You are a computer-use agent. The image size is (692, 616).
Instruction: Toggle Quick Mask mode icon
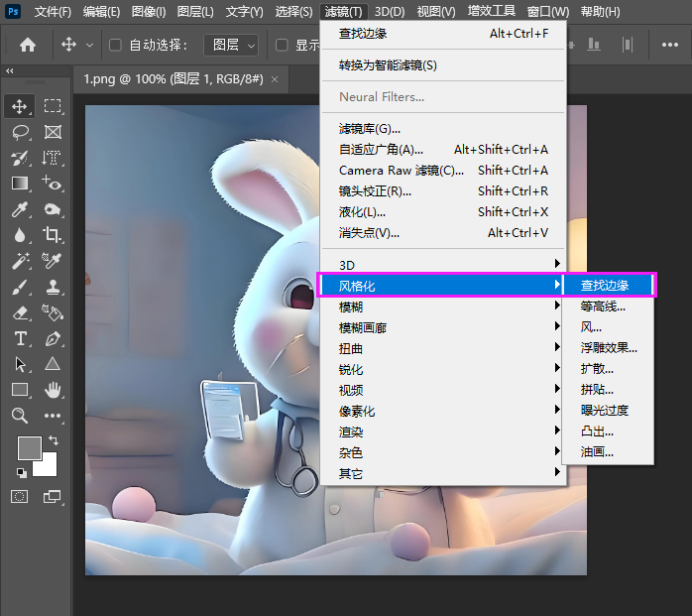19,496
